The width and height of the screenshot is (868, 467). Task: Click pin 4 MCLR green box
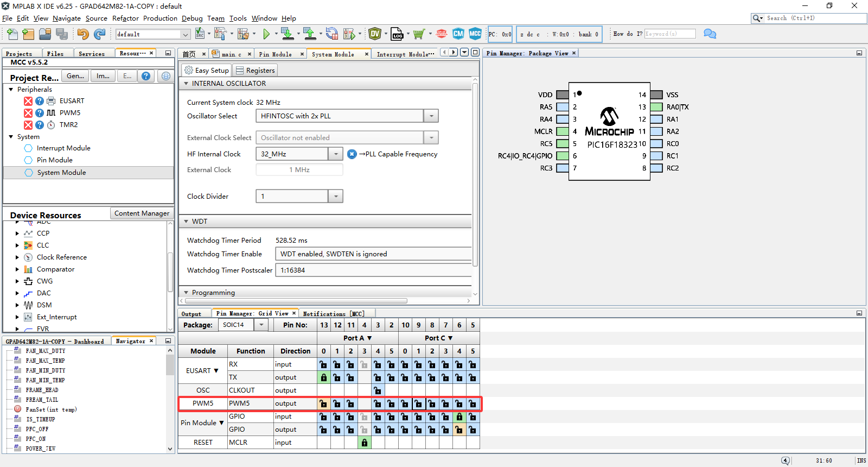click(563, 131)
